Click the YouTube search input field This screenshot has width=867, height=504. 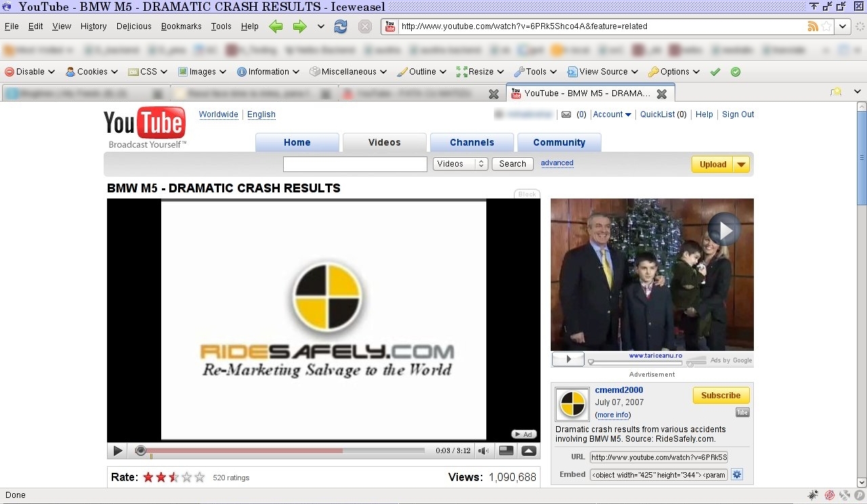click(x=355, y=164)
